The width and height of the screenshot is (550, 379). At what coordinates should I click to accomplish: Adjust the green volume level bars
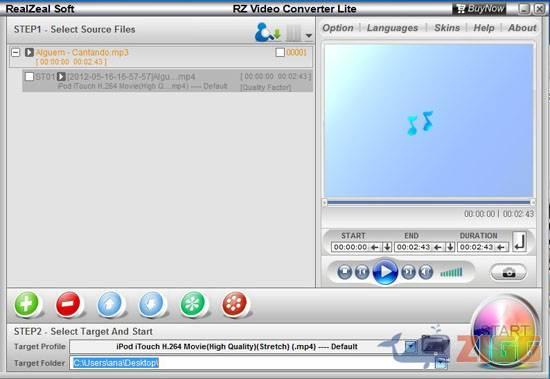tap(451, 272)
